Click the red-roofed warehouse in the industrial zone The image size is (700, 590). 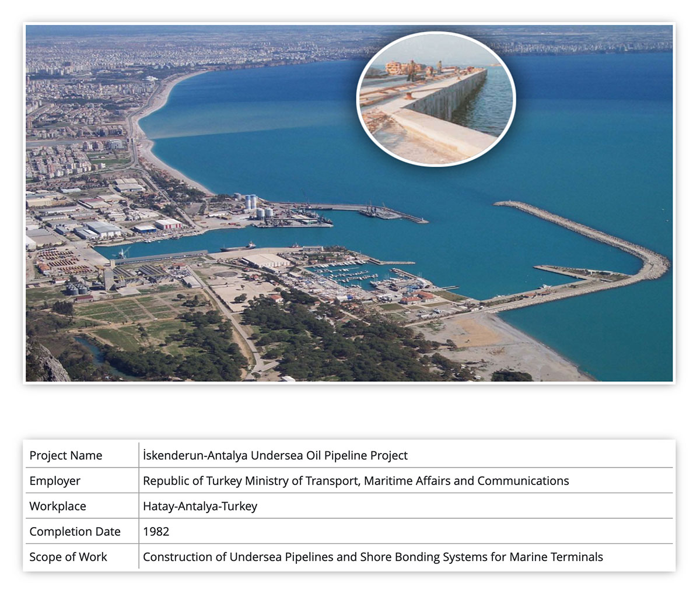168,224
